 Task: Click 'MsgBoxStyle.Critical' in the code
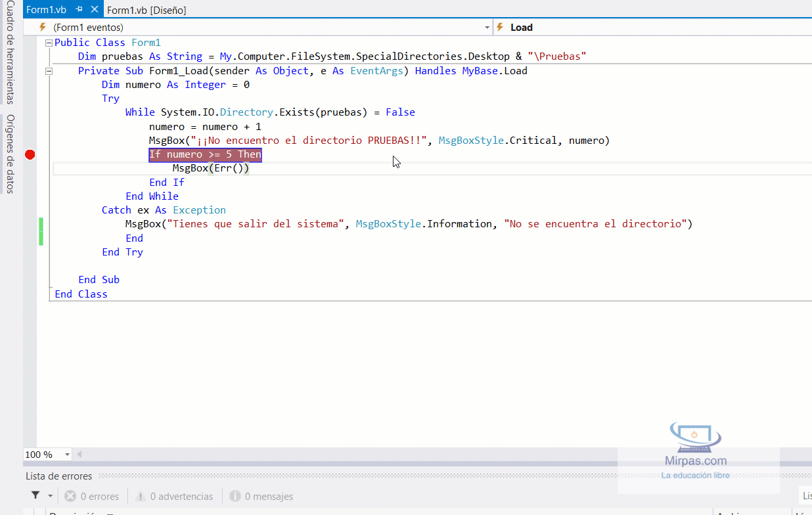pos(497,141)
